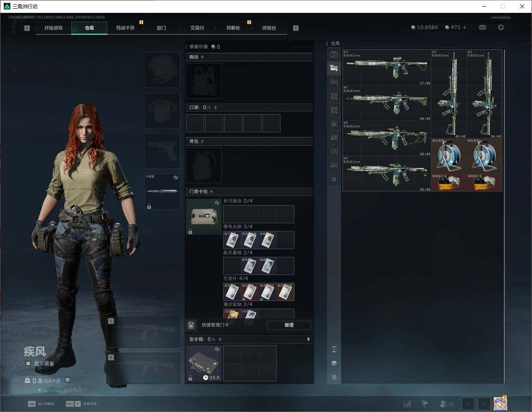
Task: Click the 长弓溪谷: 0/4 label
Action: 238,201
